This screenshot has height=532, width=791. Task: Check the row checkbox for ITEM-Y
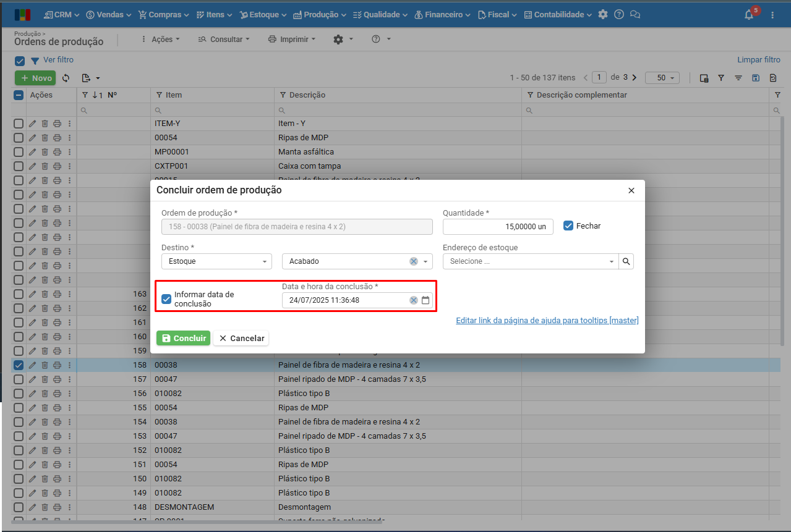[19, 124]
